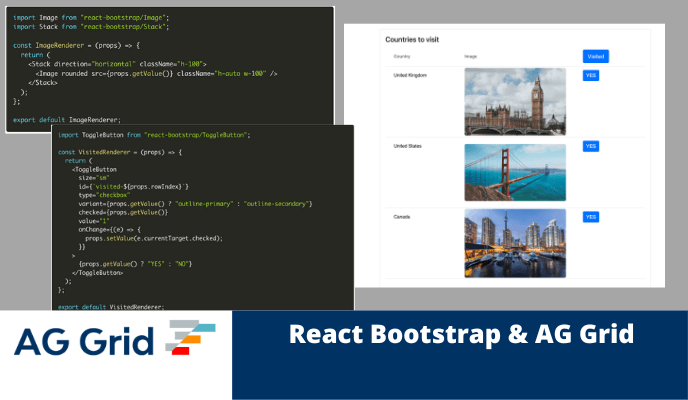Open the Golden Gate Bridge image
Screen dimensions: 688x400
click(515, 172)
